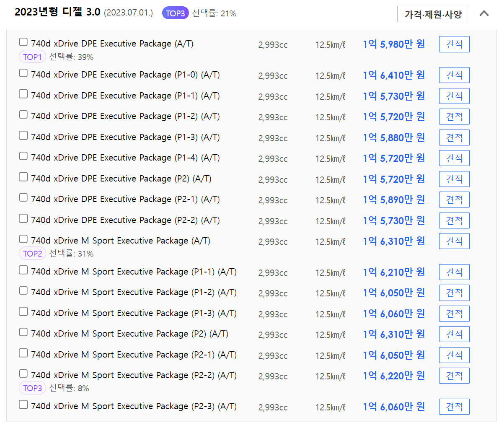Request 견적 for M Sport Executive Package (P1-2)
Screen dimensions: 504x428
tap(454, 293)
